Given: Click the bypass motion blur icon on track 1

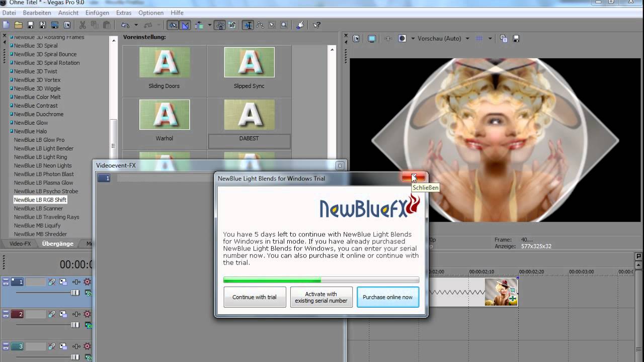Looking at the screenshot, I should coord(52,282).
